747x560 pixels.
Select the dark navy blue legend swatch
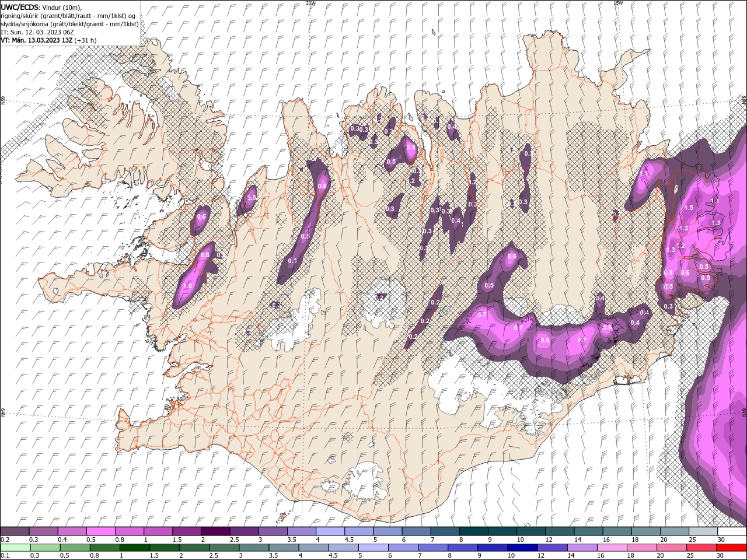click(x=522, y=547)
